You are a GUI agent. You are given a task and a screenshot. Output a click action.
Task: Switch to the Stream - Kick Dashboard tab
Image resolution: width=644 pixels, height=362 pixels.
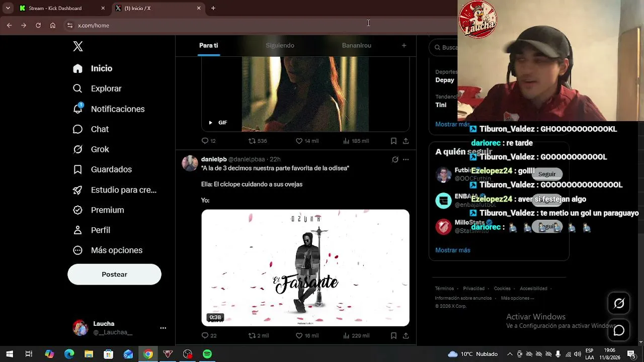(x=55, y=8)
